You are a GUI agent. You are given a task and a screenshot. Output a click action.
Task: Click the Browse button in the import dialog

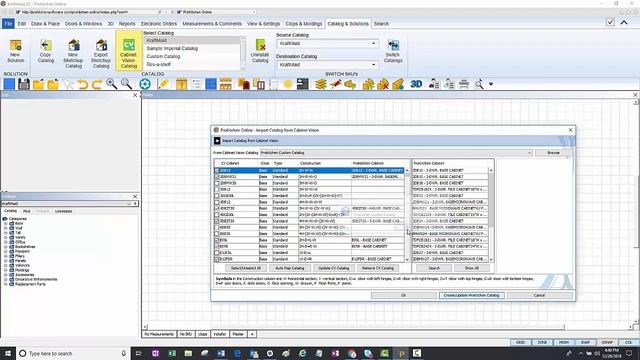coord(553,153)
